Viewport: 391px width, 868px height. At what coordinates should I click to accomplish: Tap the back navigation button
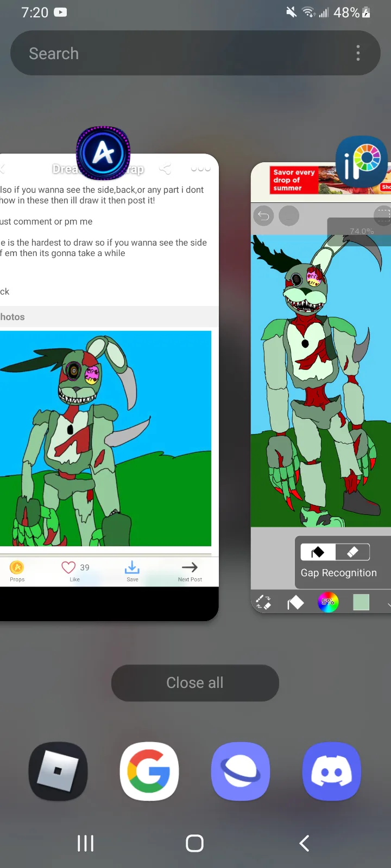click(x=305, y=843)
